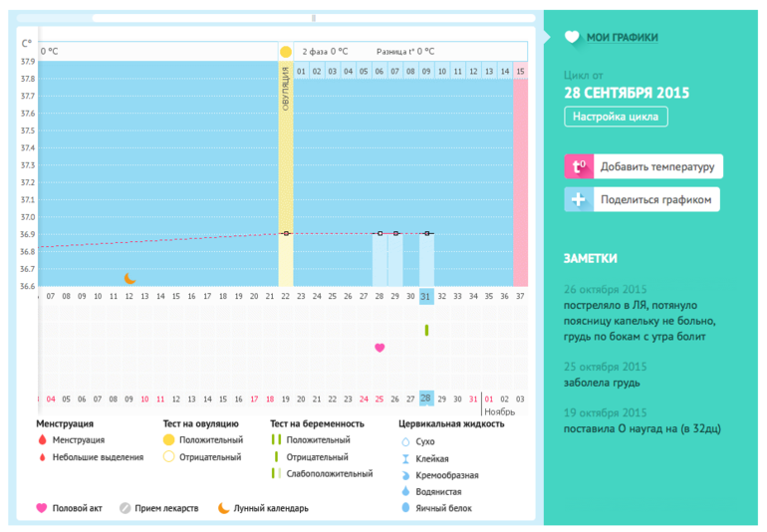This screenshot has width=767, height=532.
Task: Click the Лунный календарь legend moon icon
Action: pos(224,508)
